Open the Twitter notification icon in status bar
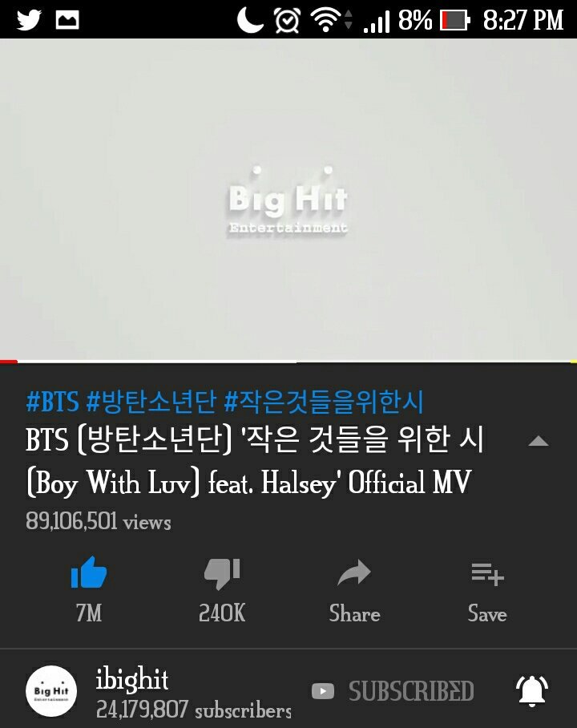The height and width of the screenshot is (728, 577). (29, 19)
